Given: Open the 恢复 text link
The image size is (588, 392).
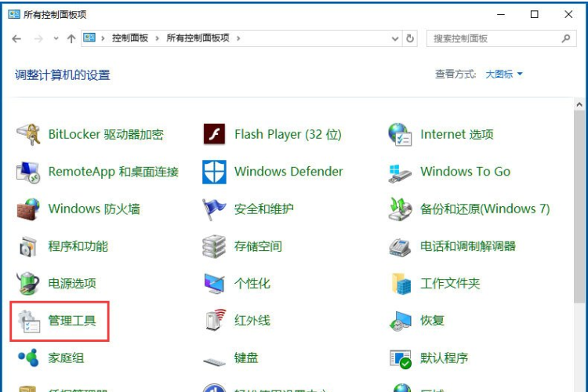Looking at the screenshot, I should point(432,321).
